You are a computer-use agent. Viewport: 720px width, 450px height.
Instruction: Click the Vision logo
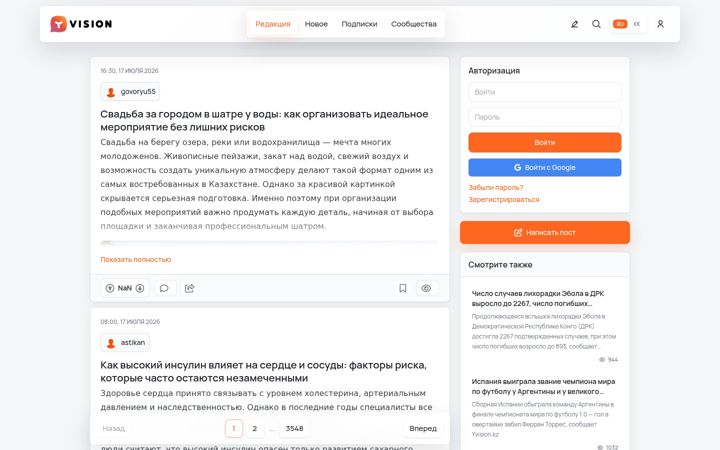tap(81, 24)
